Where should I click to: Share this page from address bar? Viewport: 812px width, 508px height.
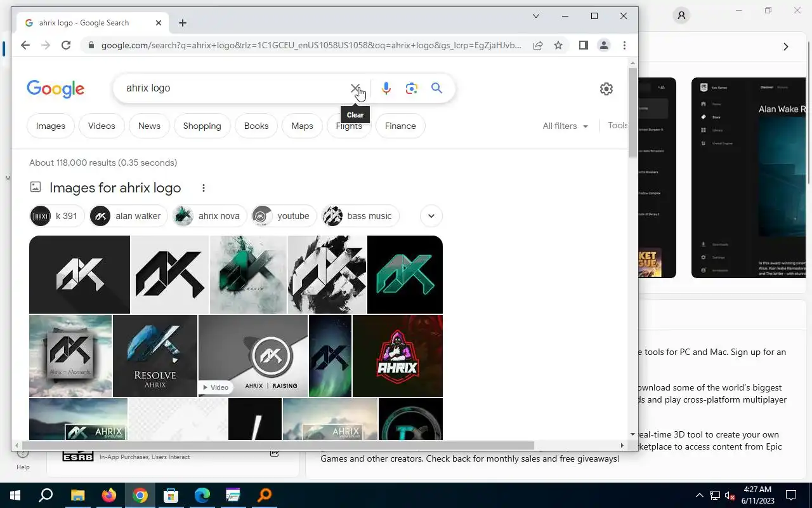point(538,45)
